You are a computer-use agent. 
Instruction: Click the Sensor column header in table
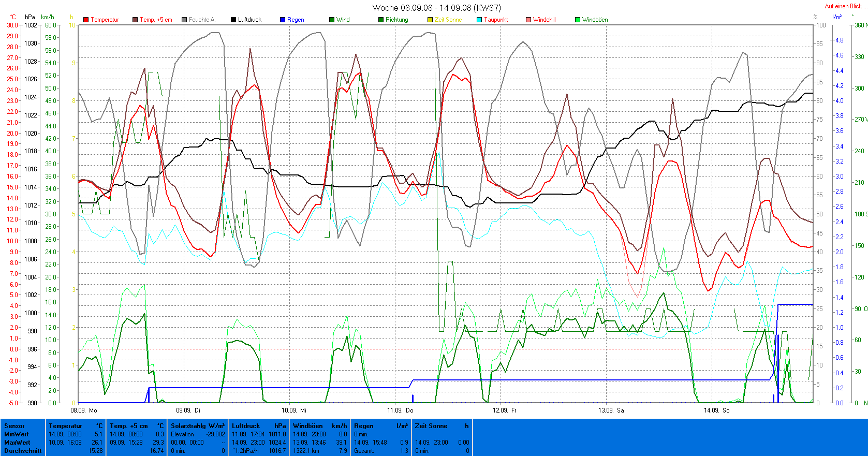(x=14, y=426)
